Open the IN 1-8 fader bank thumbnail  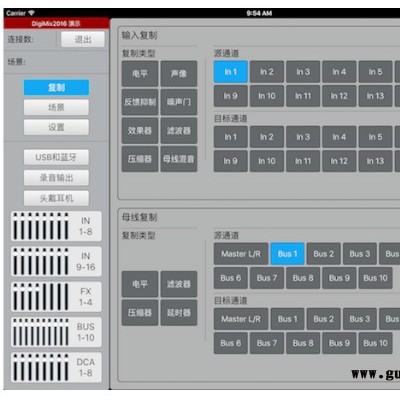coord(56,226)
